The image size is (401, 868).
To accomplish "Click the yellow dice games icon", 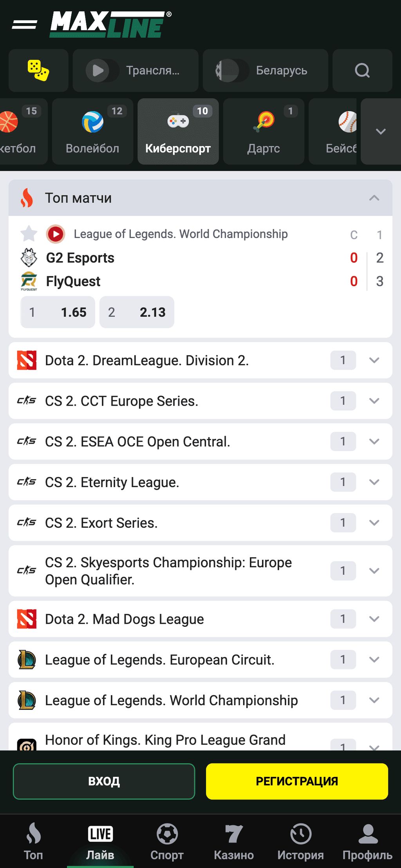I will pyautogui.click(x=38, y=70).
